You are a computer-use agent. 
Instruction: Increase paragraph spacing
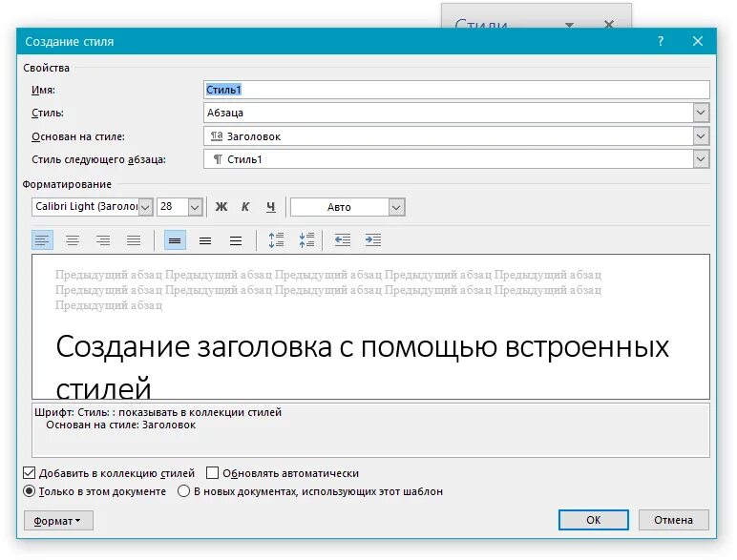click(277, 240)
